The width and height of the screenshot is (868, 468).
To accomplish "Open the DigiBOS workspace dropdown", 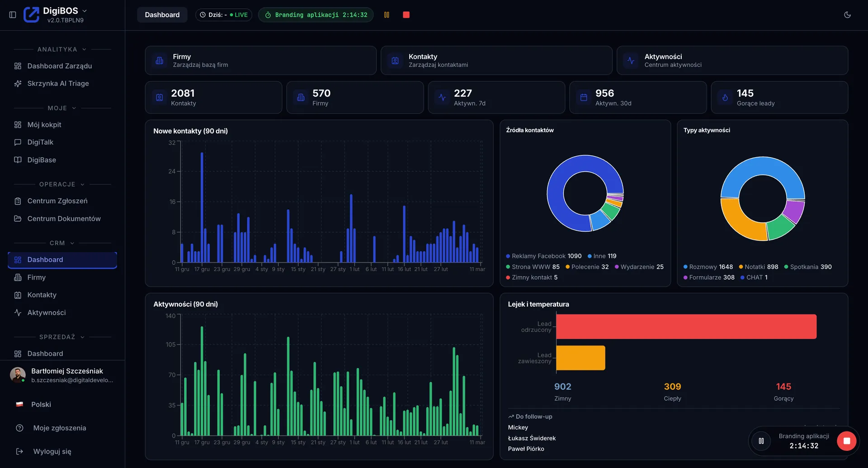I will click(x=85, y=11).
